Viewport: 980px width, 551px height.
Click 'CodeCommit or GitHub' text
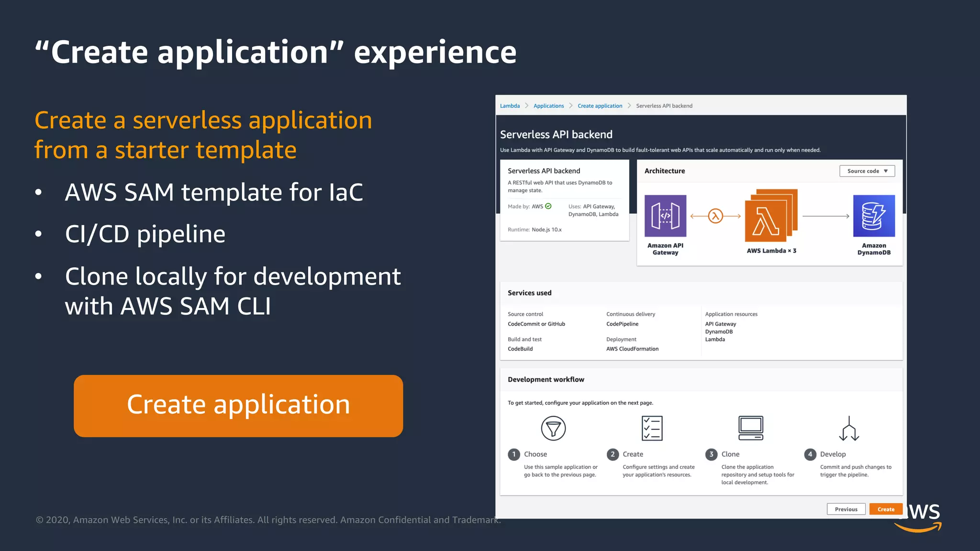coord(536,324)
